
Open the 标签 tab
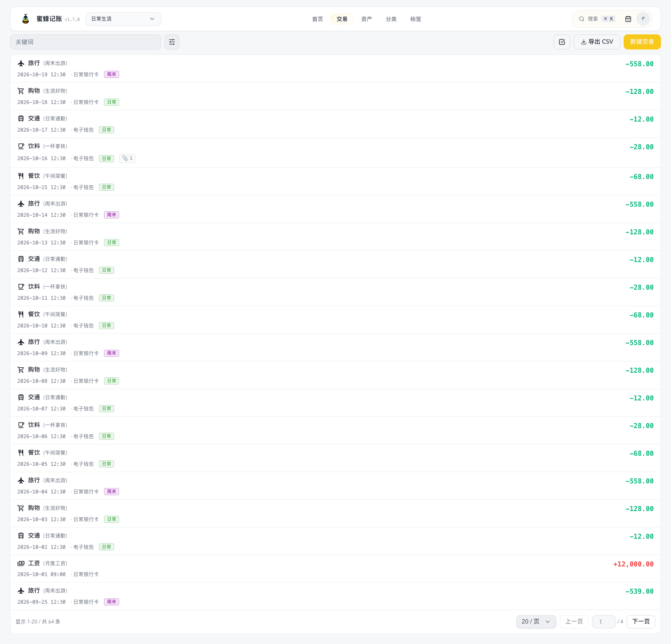[x=416, y=19]
